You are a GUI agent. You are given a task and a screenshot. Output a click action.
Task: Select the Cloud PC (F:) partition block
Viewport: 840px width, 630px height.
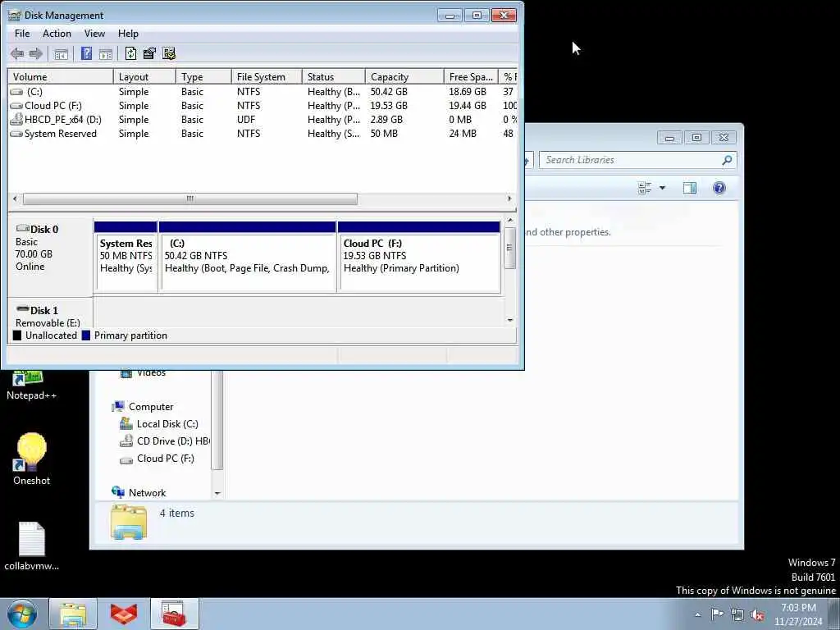pos(419,257)
